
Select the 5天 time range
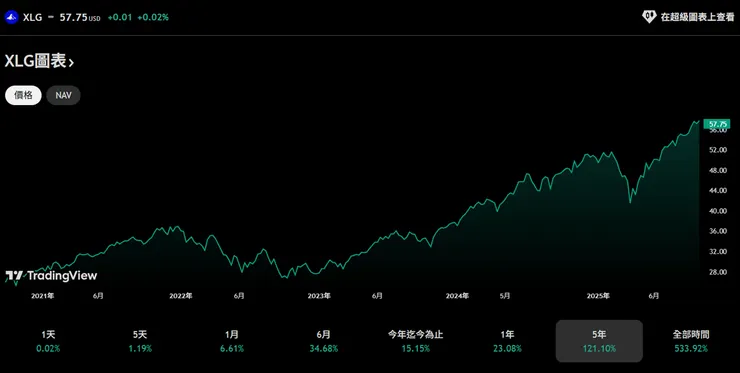coord(140,341)
